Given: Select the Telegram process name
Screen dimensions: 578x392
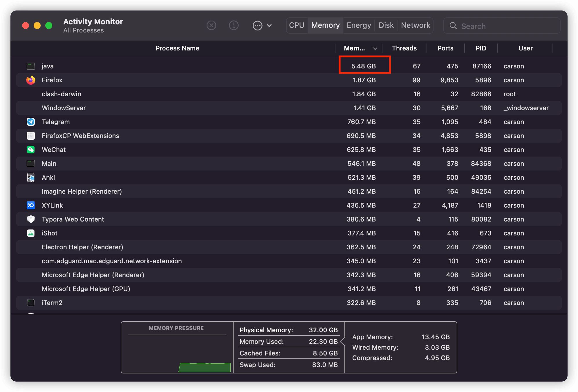Looking at the screenshot, I should pos(56,122).
